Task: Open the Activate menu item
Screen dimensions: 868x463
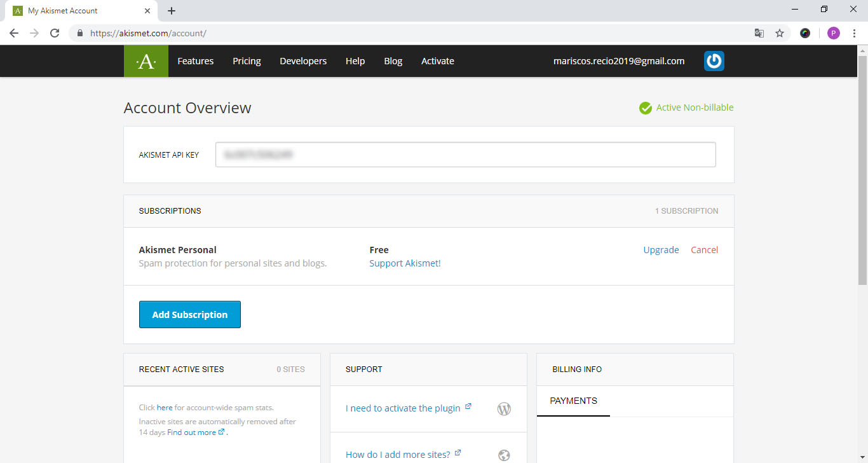Action: pyautogui.click(x=438, y=61)
